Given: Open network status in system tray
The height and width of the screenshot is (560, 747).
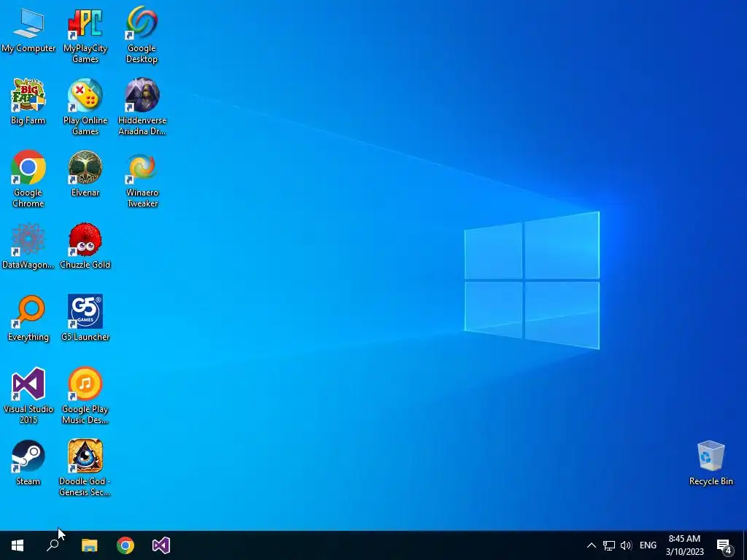Looking at the screenshot, I should coord(609,545).
